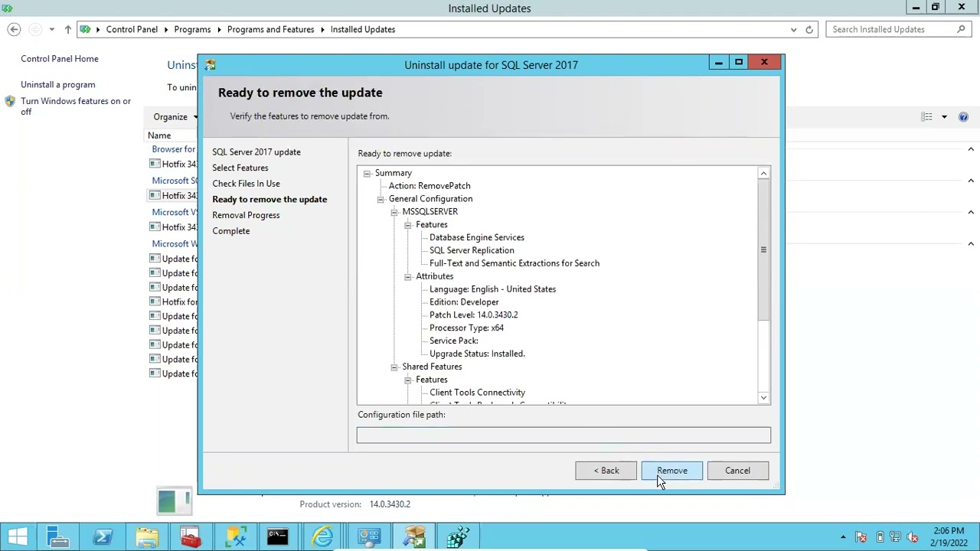Open Server Manager from the taskbar
This screenshot has width=980, height=551.
coord(58,537)
